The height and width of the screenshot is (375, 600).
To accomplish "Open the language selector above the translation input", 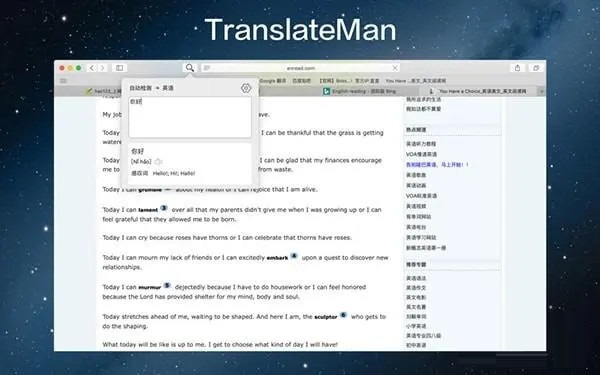I will [152, 88].
